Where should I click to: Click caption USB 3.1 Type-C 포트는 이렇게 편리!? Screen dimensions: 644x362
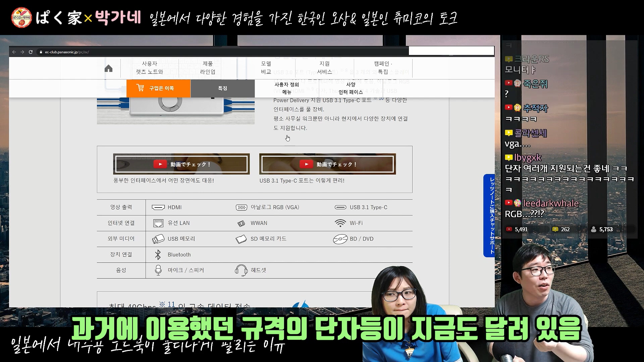click(302, 181)
